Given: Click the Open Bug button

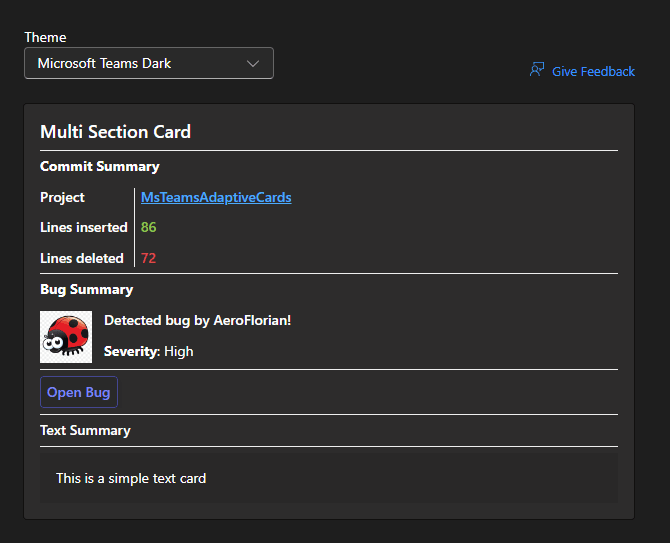Looking at the screenshot, I should (x=79, y=392).
